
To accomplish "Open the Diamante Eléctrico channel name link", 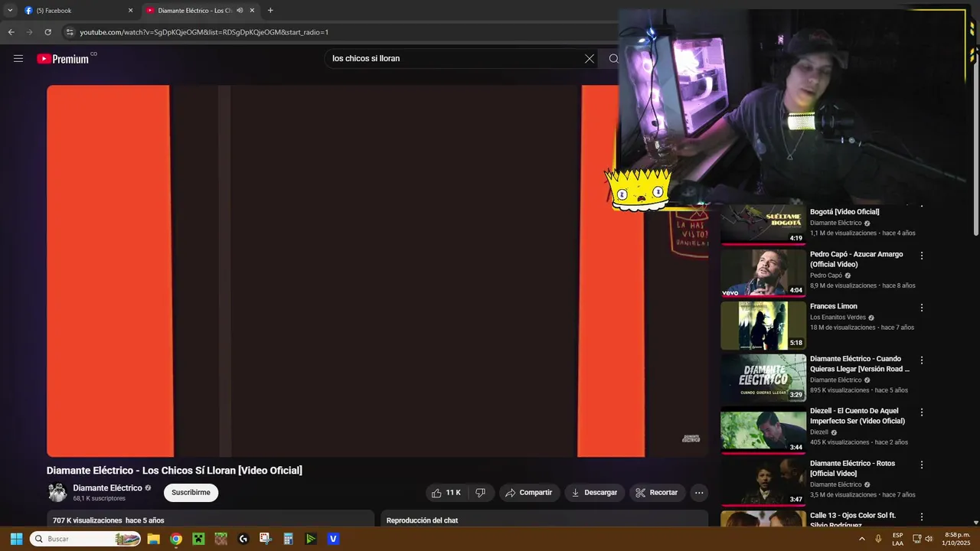I will 107,488.
